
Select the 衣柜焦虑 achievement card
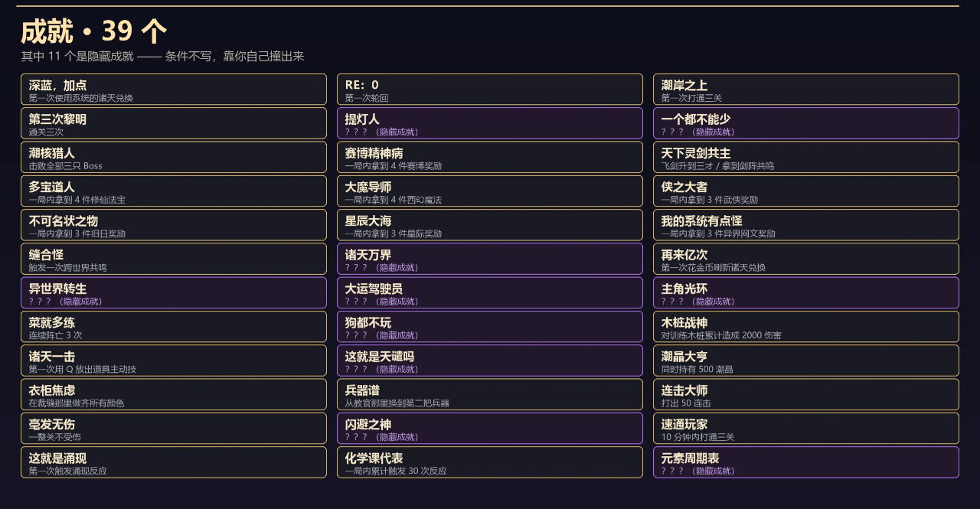coord(174,394)
